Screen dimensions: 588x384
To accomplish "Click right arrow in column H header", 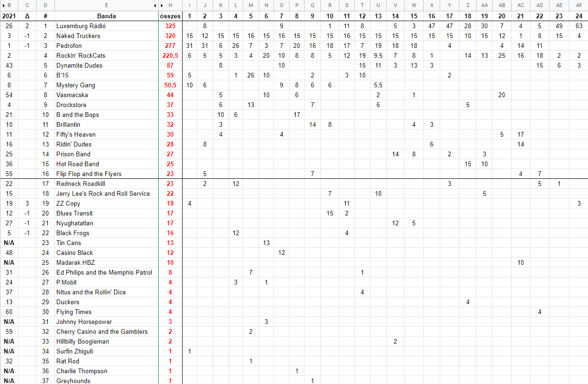I will pos(162,5).
